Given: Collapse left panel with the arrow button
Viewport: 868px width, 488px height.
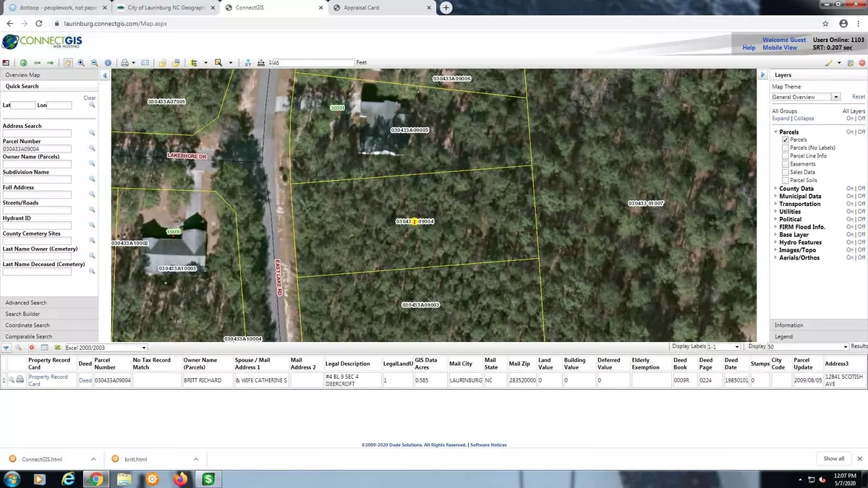Looking at the screenshot, I should click(105, 75).
